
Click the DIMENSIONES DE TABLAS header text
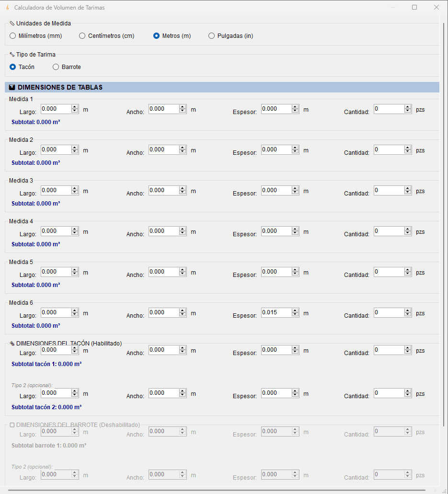pyautogui.click(x=60, y=87)
